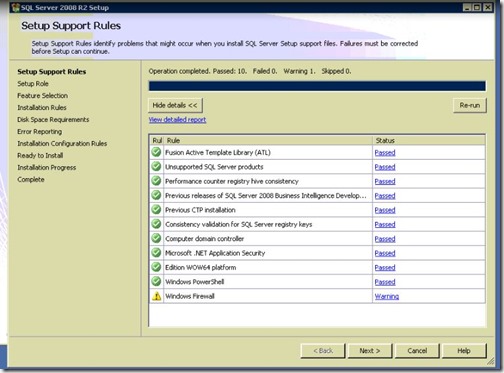Open Passed status for Unsupported SQL Server products
Screen dimensions: 504x373
385,167
